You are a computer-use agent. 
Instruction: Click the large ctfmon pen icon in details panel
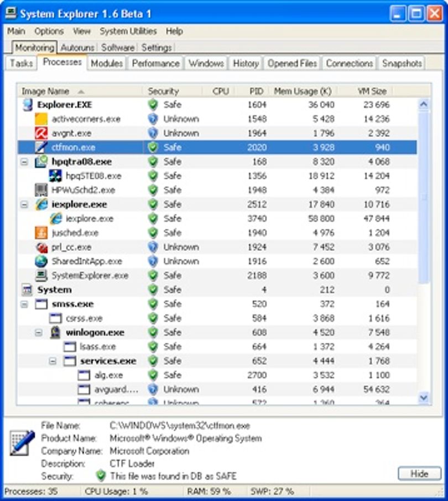[22, 443]
